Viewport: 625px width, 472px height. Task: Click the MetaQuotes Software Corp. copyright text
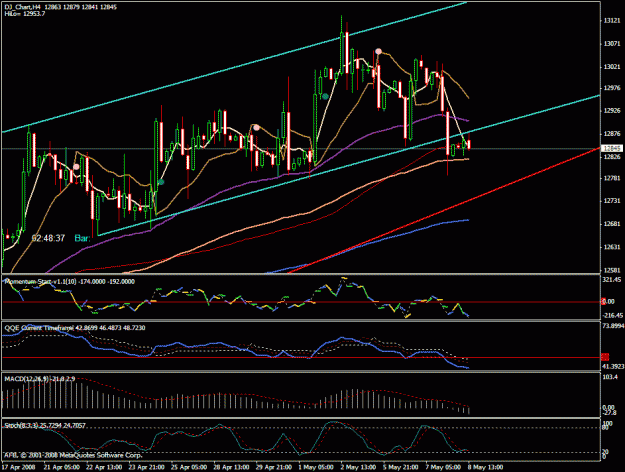click(x=73, y=455)
